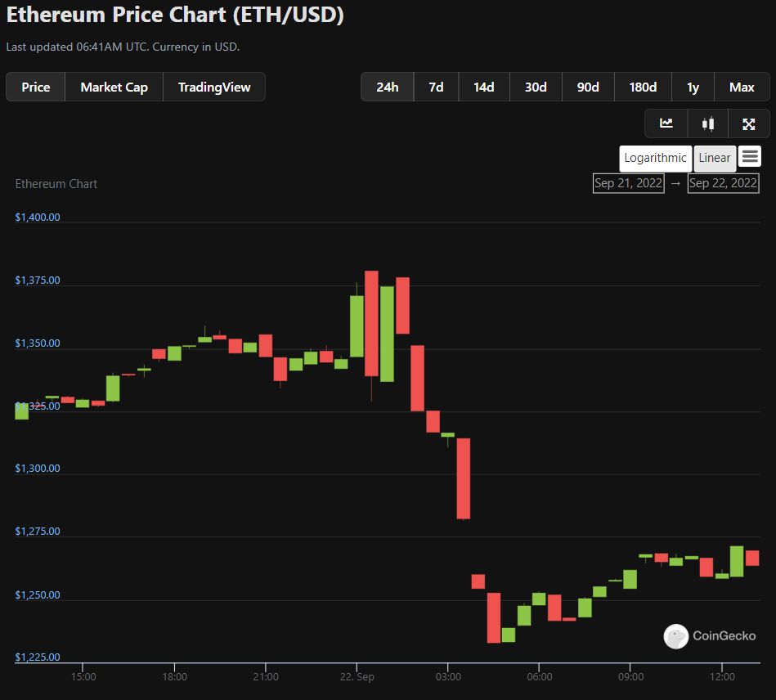Show Max price history

(x=742, y=87)
